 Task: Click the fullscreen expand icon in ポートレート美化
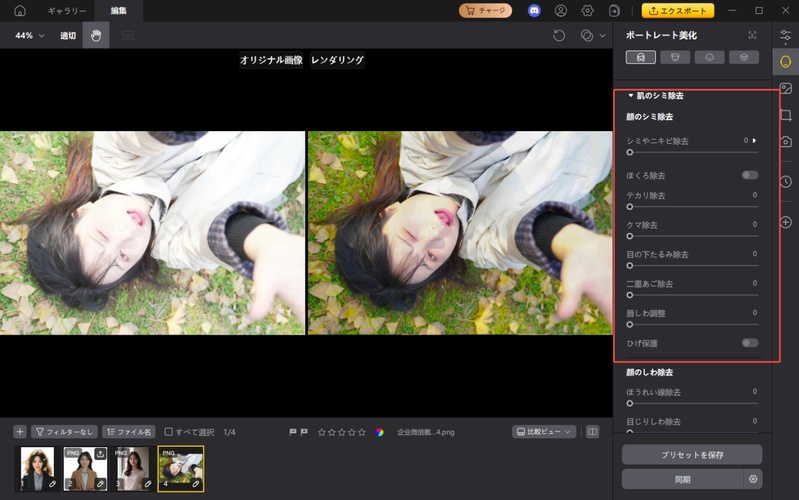click(x=752, y=35)
